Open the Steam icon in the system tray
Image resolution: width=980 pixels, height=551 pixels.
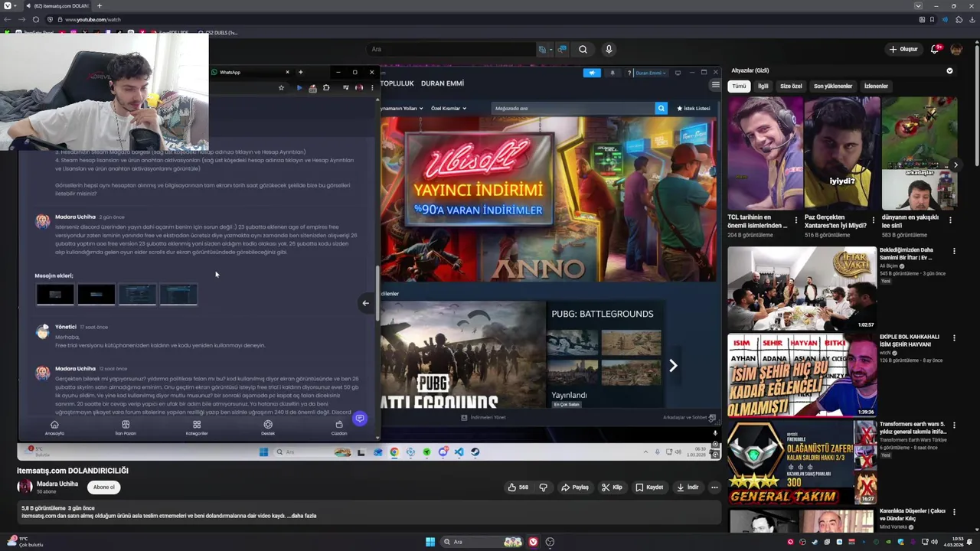click(x=813, y=542)
